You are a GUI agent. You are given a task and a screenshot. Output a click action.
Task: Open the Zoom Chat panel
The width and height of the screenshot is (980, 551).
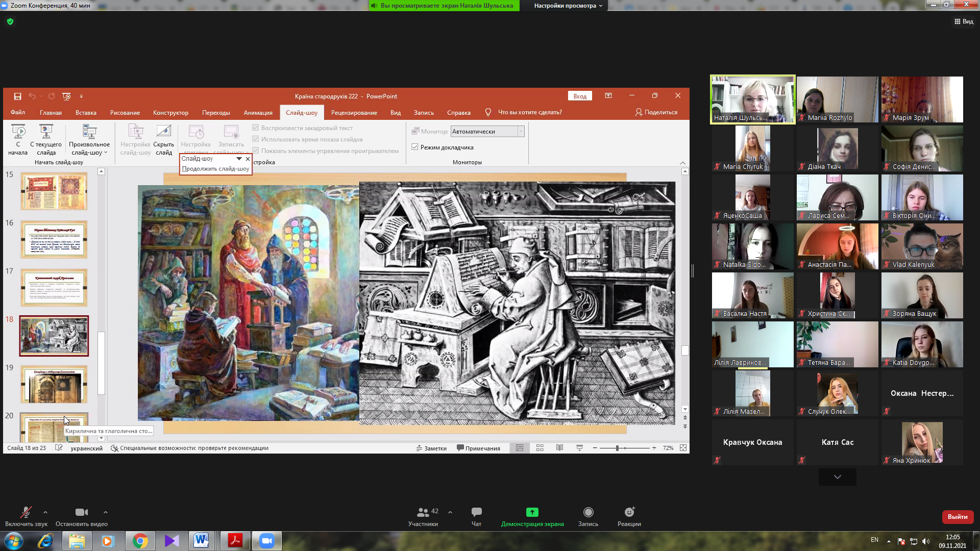point(476,512)
